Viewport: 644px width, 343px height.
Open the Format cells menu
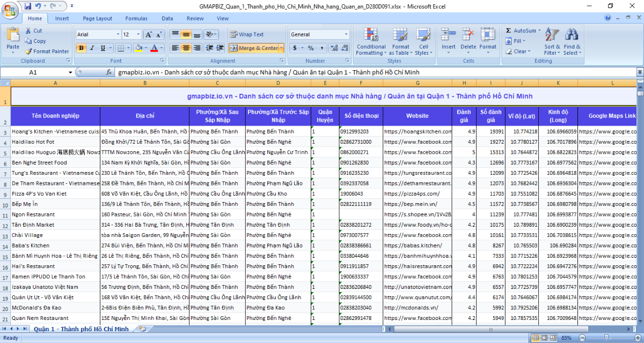[488, 42]
